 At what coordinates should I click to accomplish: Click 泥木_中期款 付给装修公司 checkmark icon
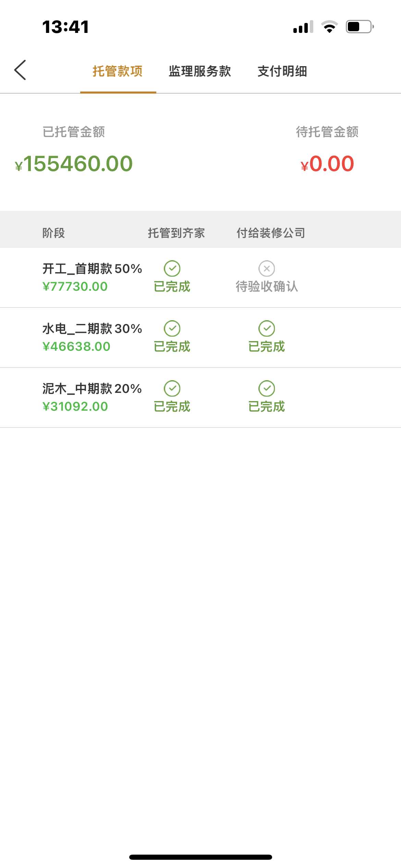click(x=267, y=388)
